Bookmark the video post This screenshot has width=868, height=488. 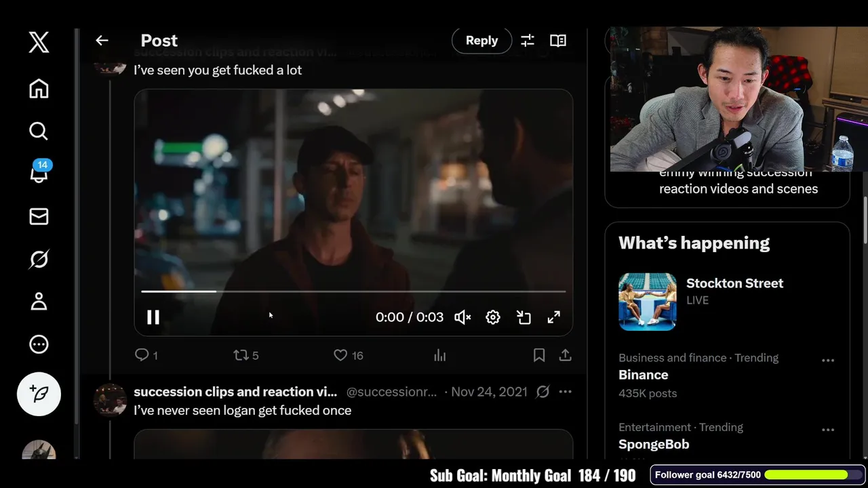pos(539,355)
